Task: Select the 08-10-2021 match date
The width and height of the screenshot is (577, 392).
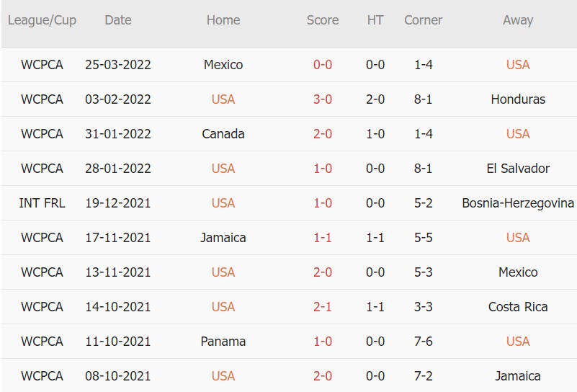Action: pos(118,376)
